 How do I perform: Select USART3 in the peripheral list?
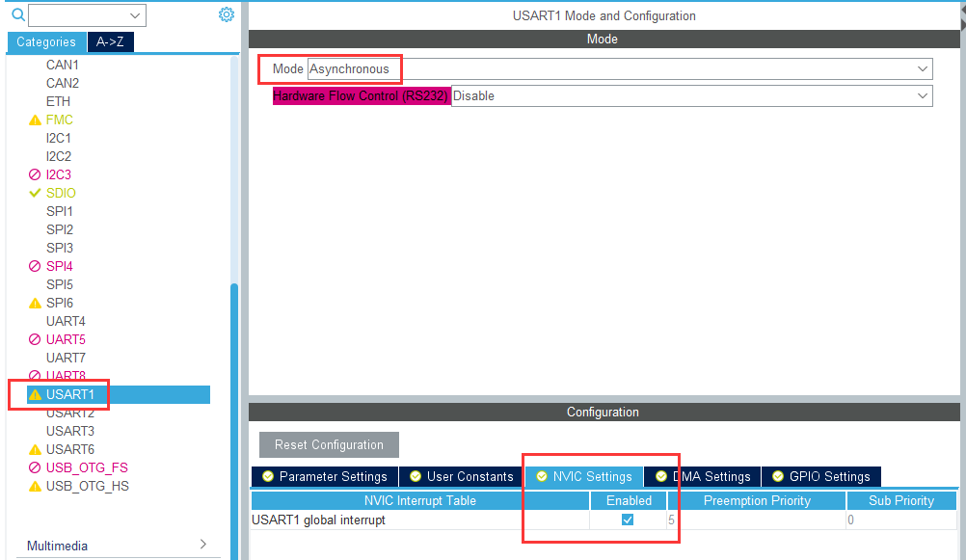pos(70,431)
